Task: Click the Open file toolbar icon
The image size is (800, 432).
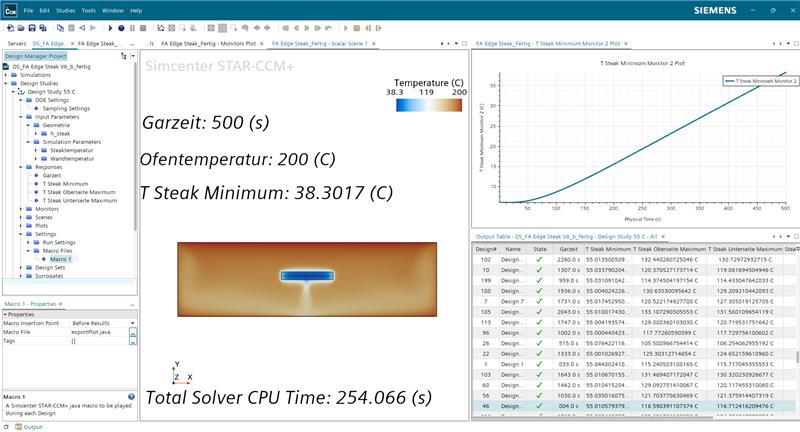Action: [x=20, y=28]
